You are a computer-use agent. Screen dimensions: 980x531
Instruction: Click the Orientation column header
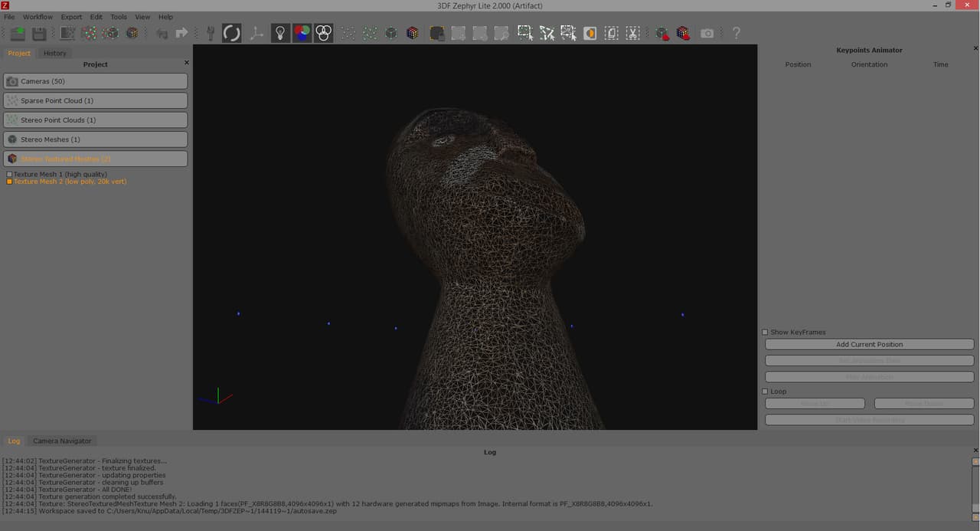[870, 64]
